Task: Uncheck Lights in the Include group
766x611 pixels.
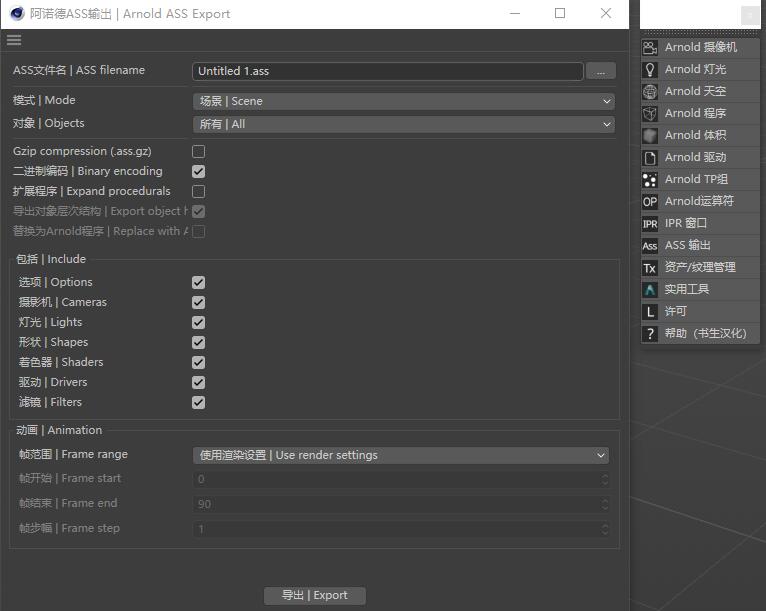Action: [198, 322]
